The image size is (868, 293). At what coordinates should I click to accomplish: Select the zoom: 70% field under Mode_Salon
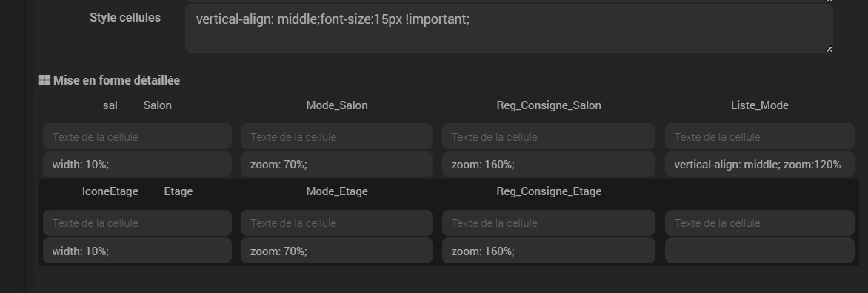[336, 164]
